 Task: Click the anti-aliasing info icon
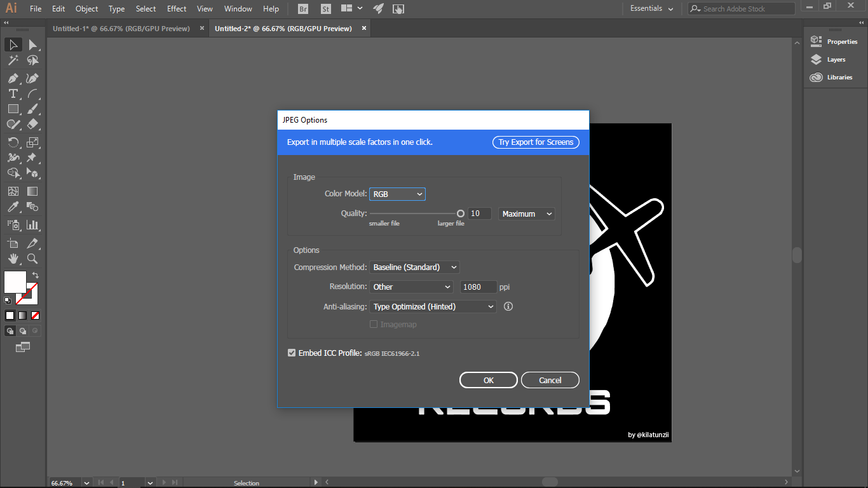(508, 306)
